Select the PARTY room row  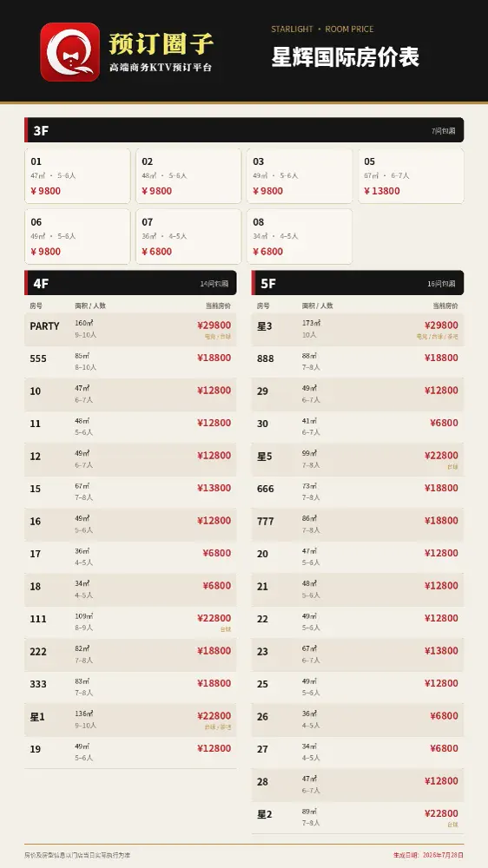[130, 330]
